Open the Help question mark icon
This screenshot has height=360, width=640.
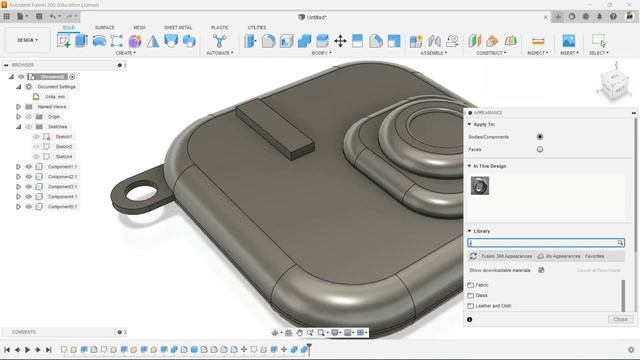[613, 17]
